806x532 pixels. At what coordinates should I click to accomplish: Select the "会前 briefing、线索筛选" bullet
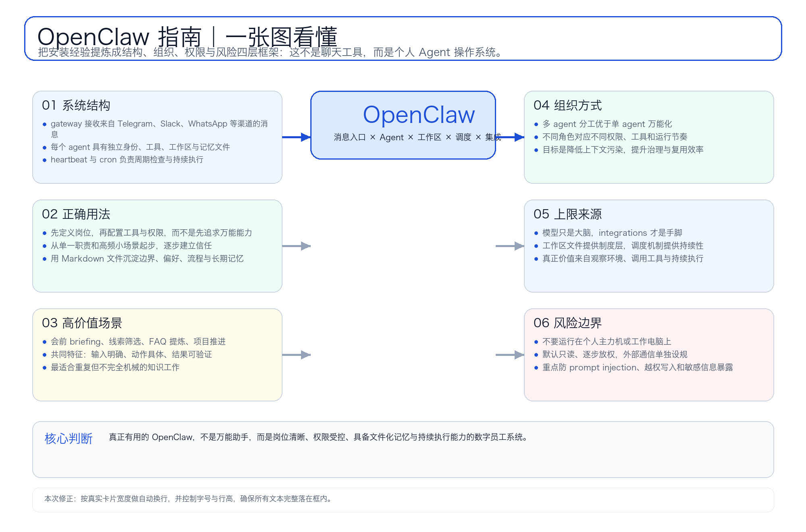[x=138, y=342]
